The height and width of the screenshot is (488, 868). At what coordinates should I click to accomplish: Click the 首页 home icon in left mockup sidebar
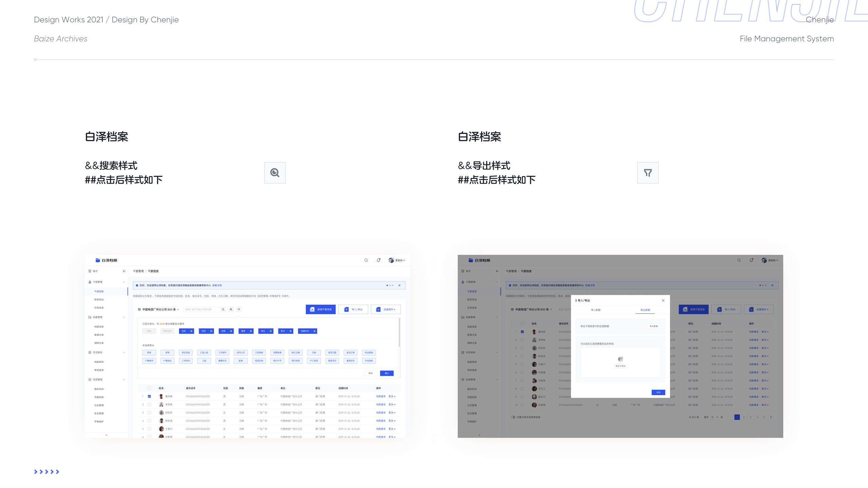coord(90,271)
